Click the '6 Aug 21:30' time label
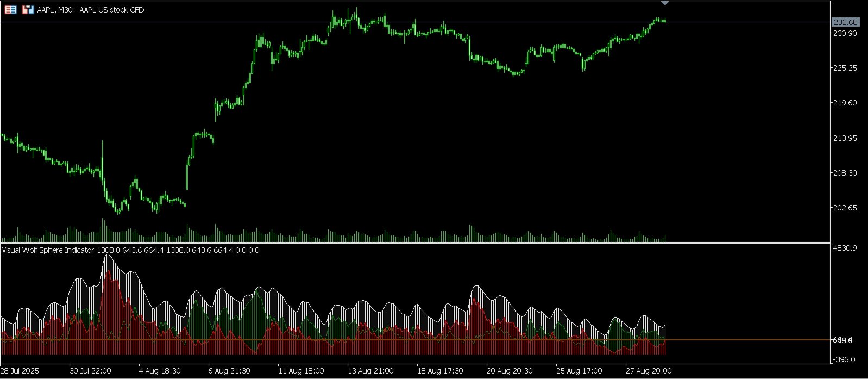Screen dimensions: 868x379 [229, 371]
